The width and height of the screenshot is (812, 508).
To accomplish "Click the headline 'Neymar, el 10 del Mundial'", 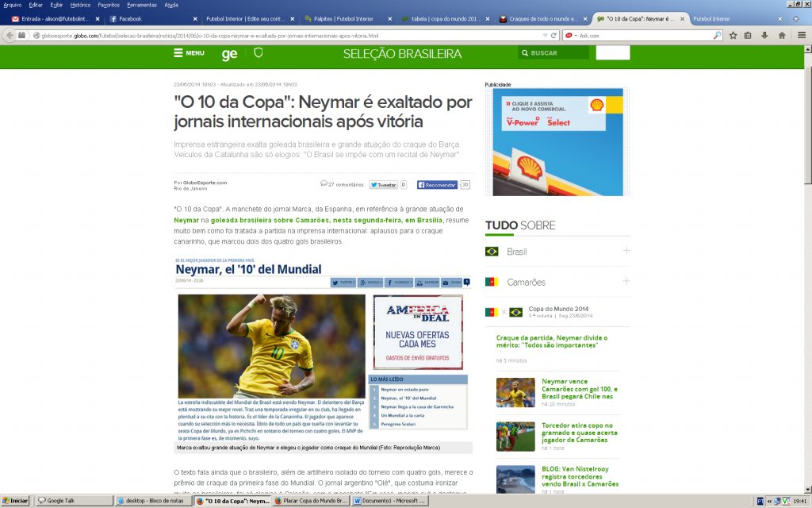I will pyautogui.click(x=249, y=269).
